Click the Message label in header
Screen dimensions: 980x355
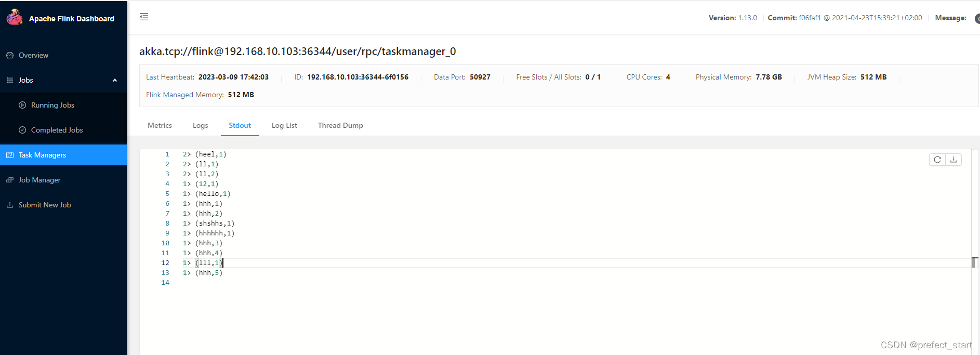[x=950, y=18]
